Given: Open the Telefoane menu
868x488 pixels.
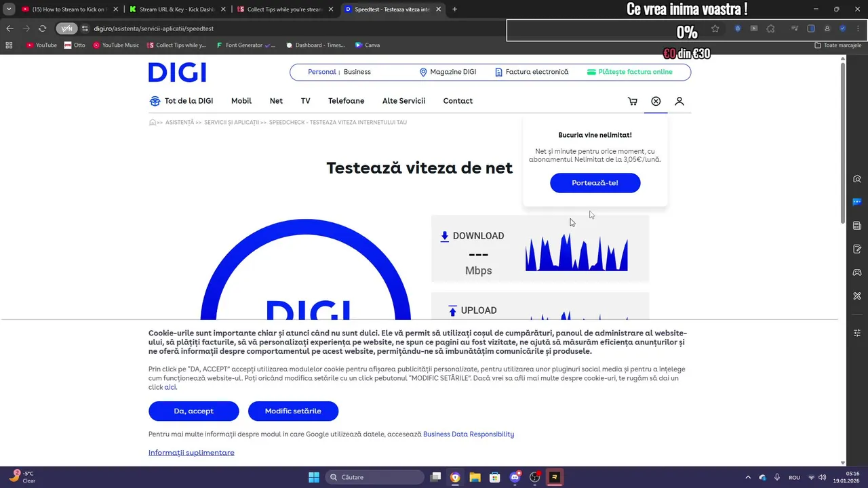Looking at the screenshot, I should pyautogui.click(x=347, y=101).
